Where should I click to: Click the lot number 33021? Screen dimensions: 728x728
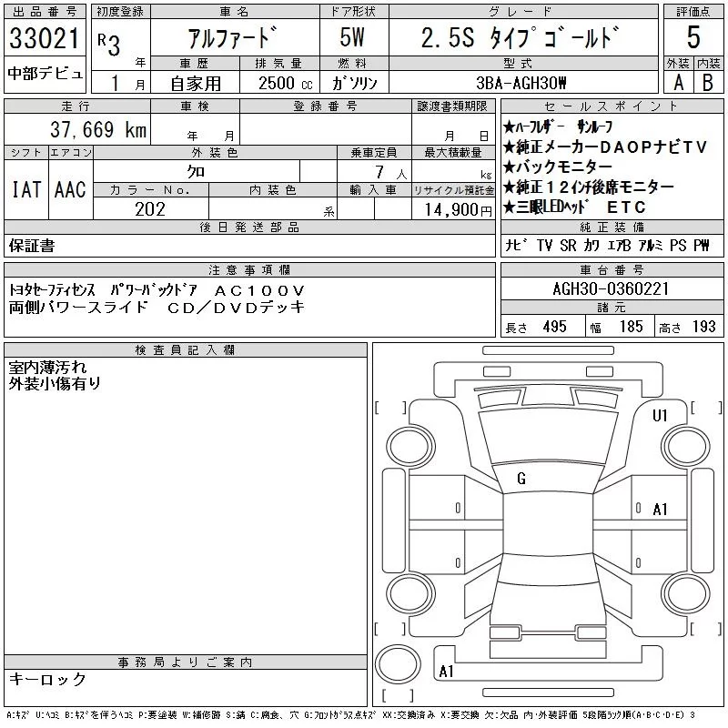click(x=45, y=38)
